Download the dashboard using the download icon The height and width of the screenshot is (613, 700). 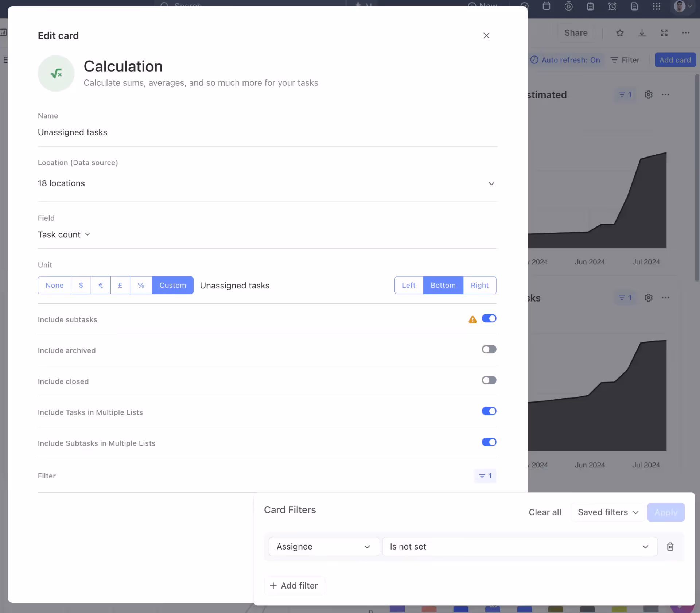tap(642, 33)
